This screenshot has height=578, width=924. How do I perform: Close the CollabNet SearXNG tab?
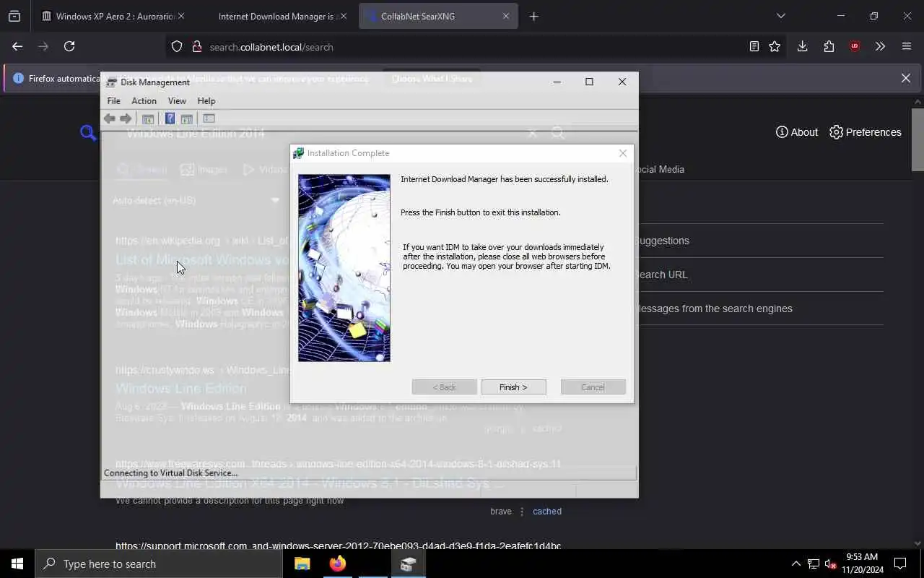[x=506, y=16]
